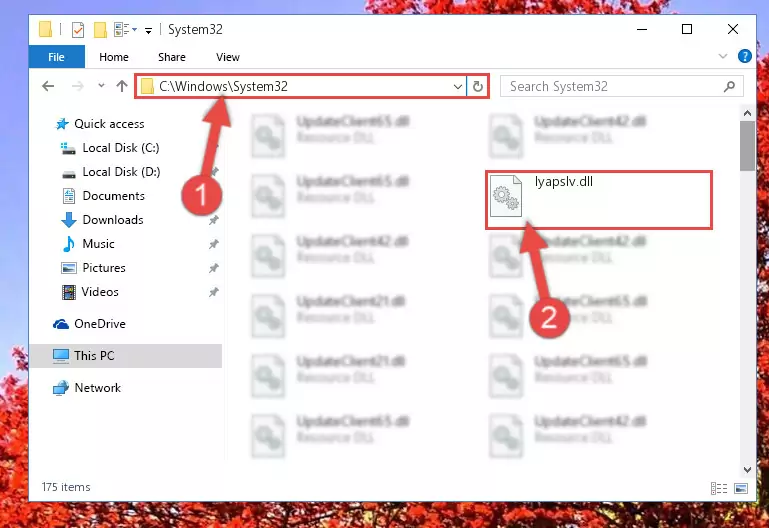The width and height of the screenshot is (769, 528).
Task: Click the scrollbar up arrow
Action: [x=747, y=114]
